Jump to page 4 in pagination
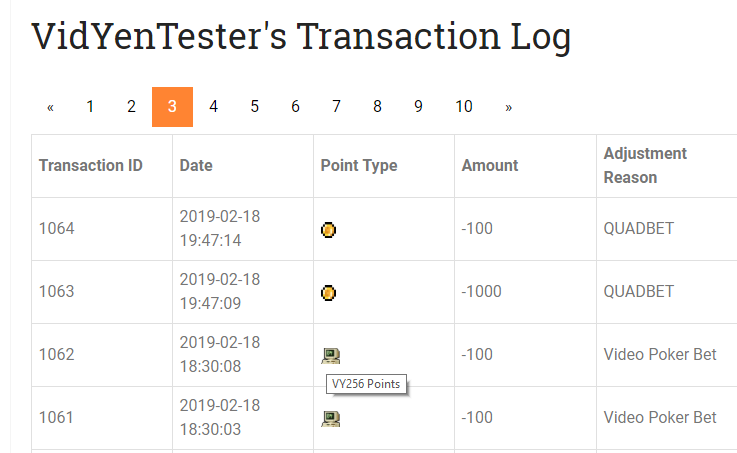This screenshot has height=453, width=737. click(213, 107)
